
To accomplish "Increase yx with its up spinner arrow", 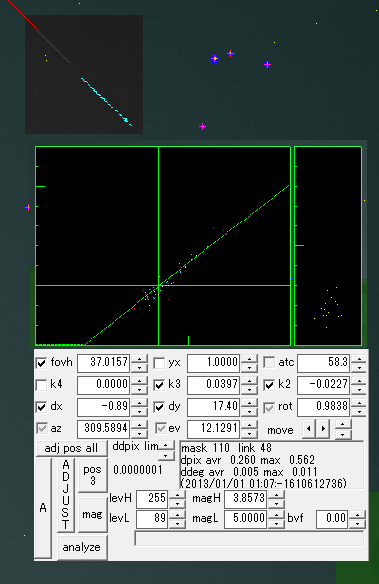I will [249, 359].
